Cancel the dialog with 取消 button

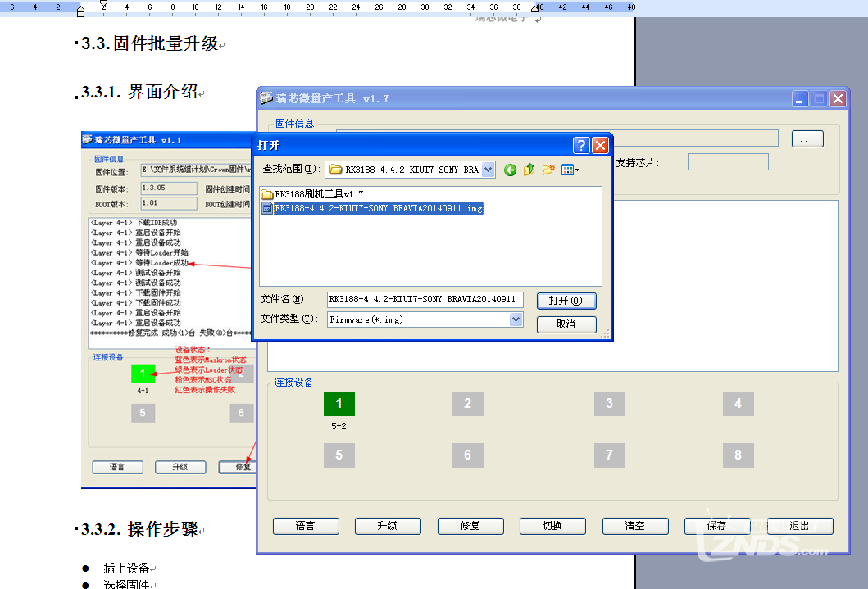566,324
